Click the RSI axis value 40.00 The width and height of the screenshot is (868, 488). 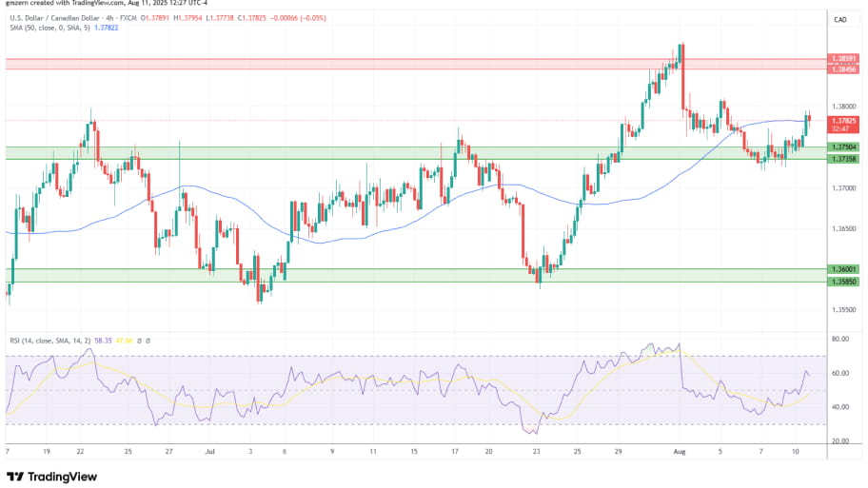[x=840, y=407]
